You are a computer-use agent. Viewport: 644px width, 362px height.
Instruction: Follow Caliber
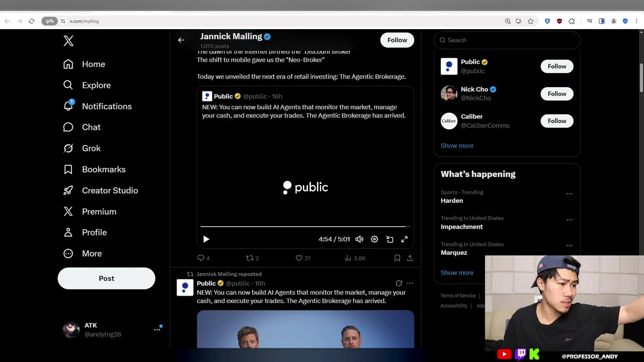[x=557, y=121]
